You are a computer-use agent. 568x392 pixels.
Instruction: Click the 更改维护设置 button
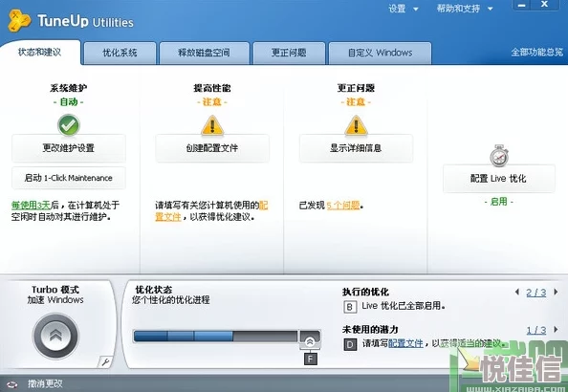click(69, 148)
